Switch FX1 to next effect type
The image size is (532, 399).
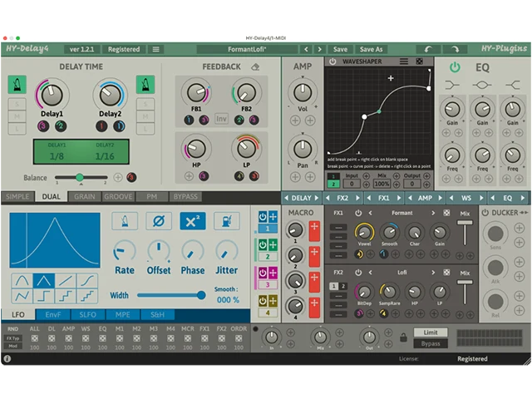[x=433, y=213]
